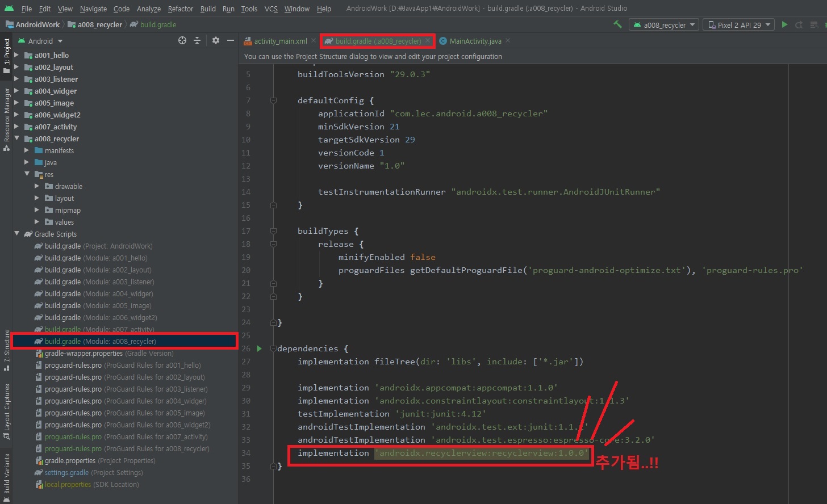Screen dimensions: 827x504
Task: Open the VCS menu
Action: click(x=271, y=9)
